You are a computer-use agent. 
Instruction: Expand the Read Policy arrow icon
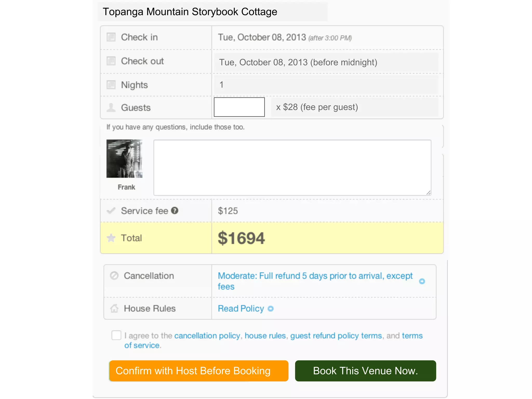(x=271, y=309)
